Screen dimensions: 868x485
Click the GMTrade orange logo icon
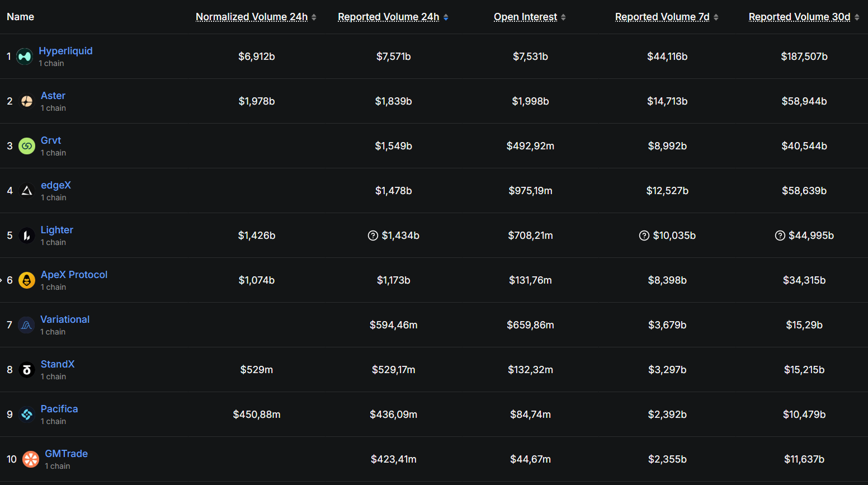pyautogui.click(x=31, y=459)
